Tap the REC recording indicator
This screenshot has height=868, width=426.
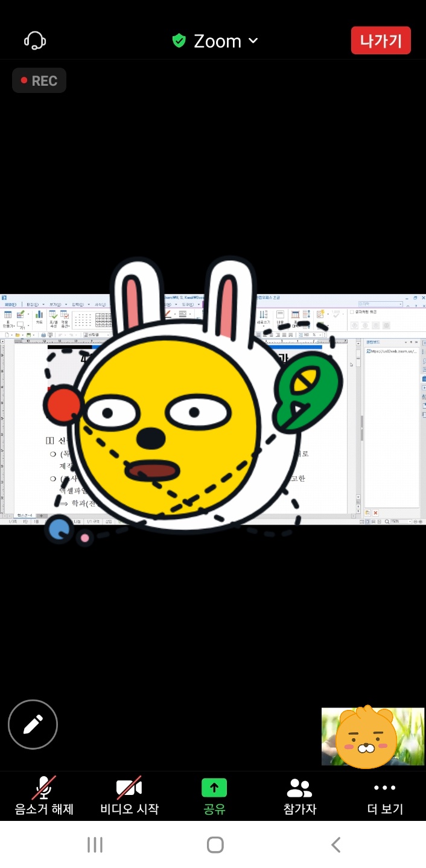(39, 80)
